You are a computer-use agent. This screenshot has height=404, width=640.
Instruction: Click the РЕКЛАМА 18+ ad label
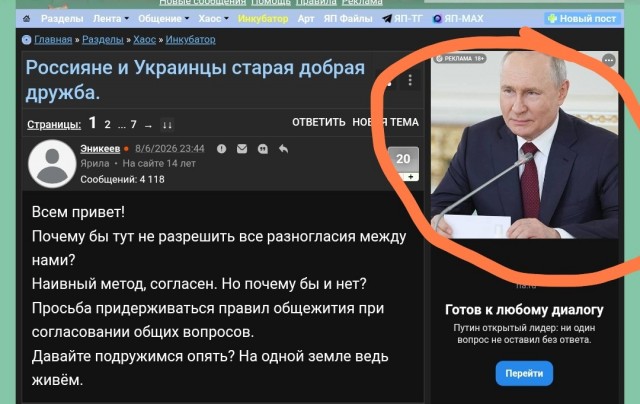click(x=460, y=59)
